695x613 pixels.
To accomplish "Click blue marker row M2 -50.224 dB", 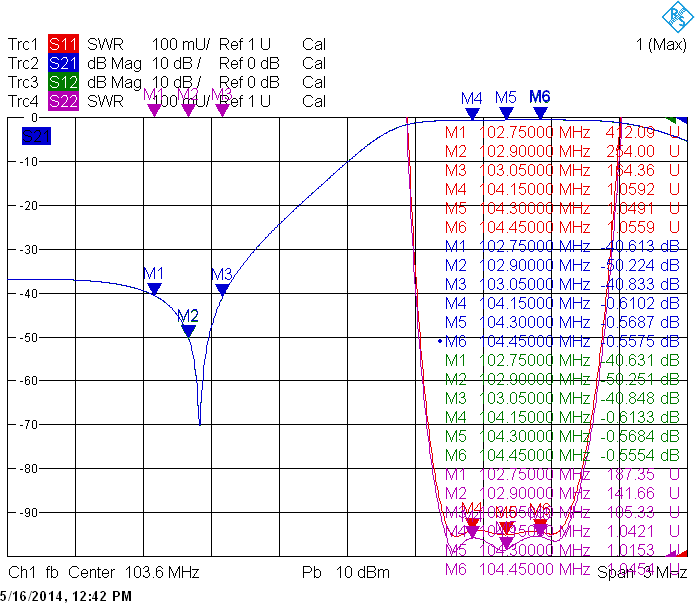I will pyautogui.click(x=562, y=266).
